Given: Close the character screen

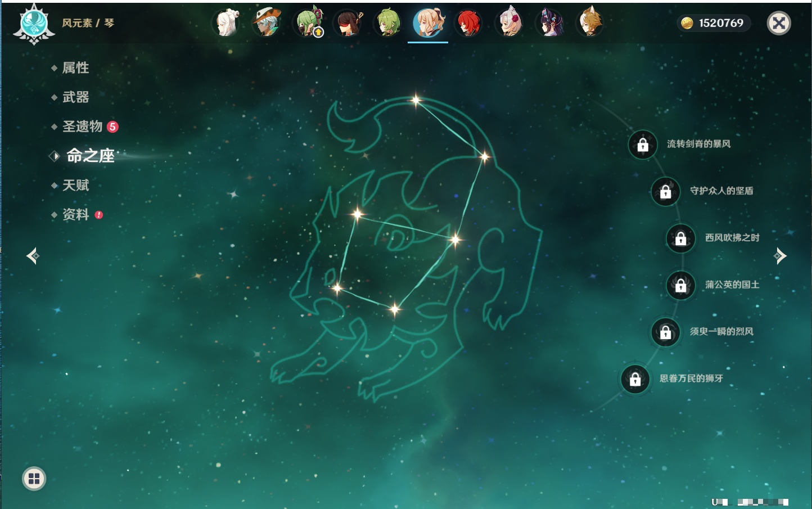Looking at the screenshot, I should 779,23.
